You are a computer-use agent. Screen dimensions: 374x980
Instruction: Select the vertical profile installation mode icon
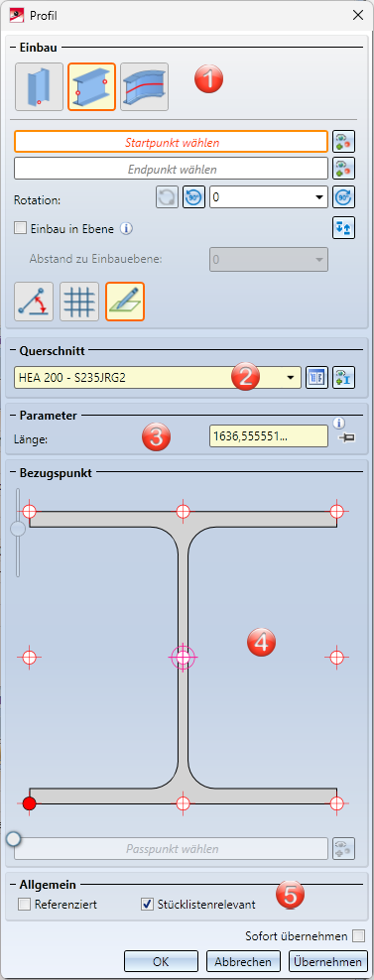(x=40, y=87)
